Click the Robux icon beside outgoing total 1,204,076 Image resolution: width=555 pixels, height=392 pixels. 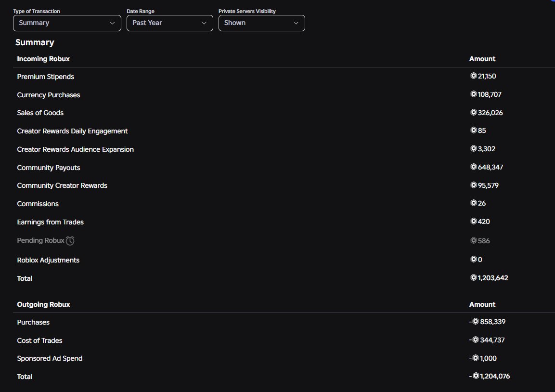click(476, 376)
